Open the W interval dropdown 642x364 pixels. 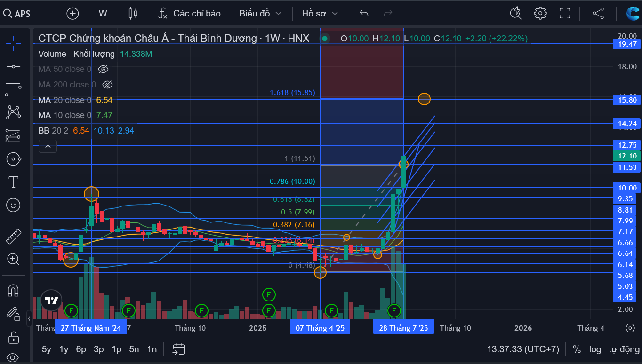coord(103,13)
